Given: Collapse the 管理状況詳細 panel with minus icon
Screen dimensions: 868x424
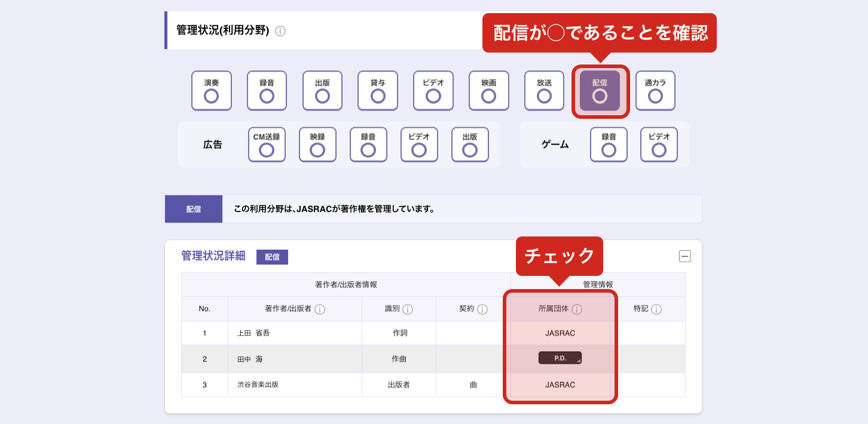Looking at the screenshot, I should pyautogui.click(x=684, y=256).
